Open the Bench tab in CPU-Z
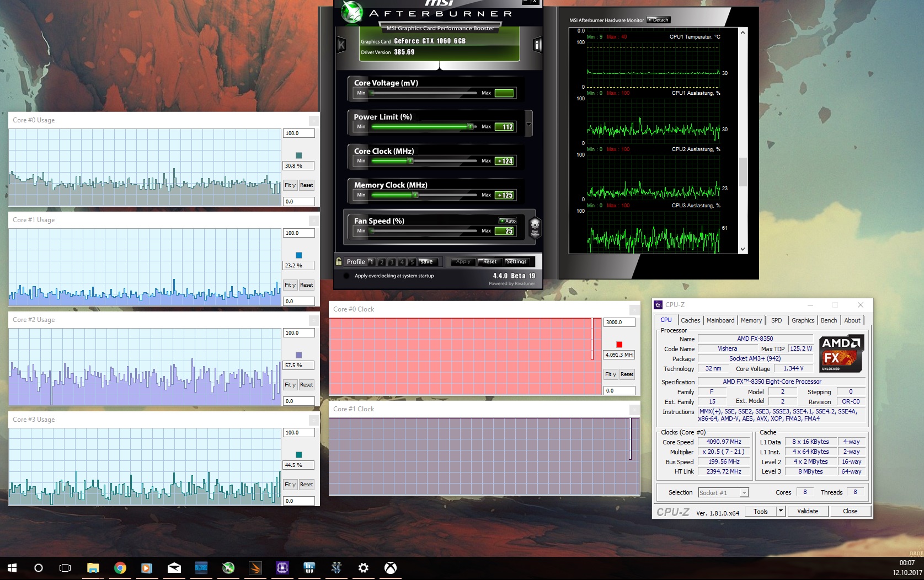924x580 pixels. point(829,320)
